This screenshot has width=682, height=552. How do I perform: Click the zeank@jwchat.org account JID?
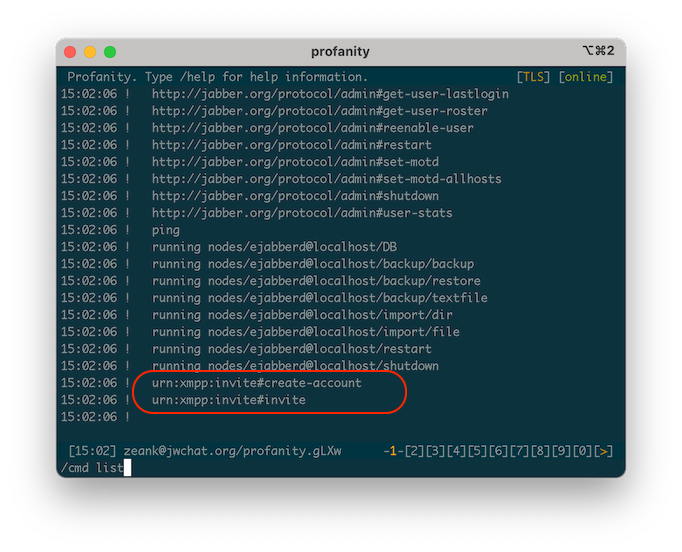pos(232,451)
